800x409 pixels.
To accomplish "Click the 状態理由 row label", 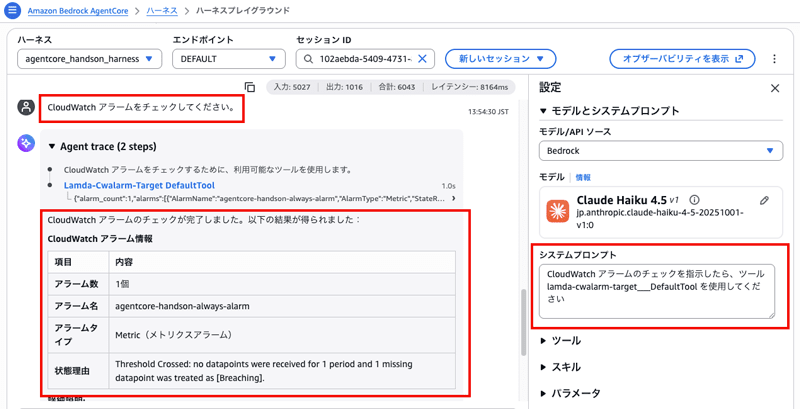I will 72,371.
